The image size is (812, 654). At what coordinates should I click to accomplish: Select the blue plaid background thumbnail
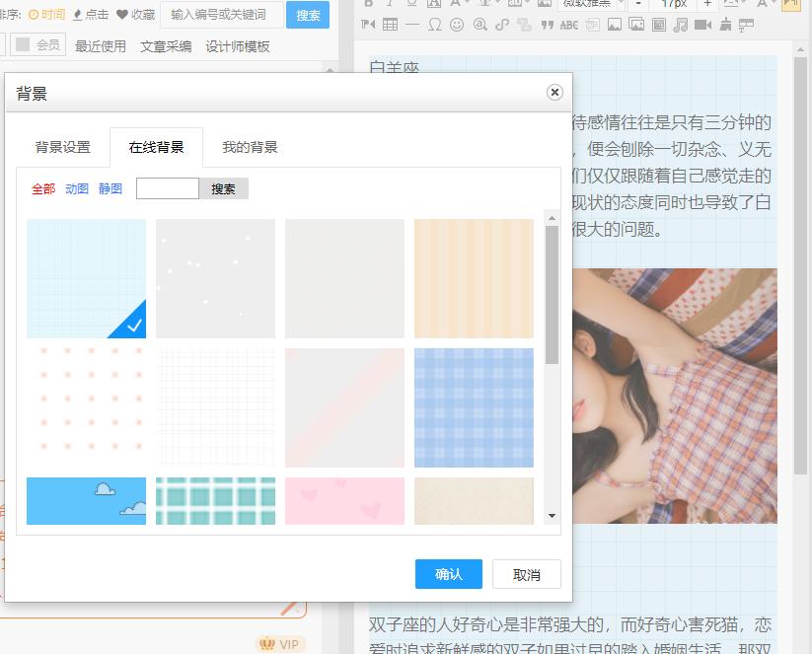coord(473,406)
